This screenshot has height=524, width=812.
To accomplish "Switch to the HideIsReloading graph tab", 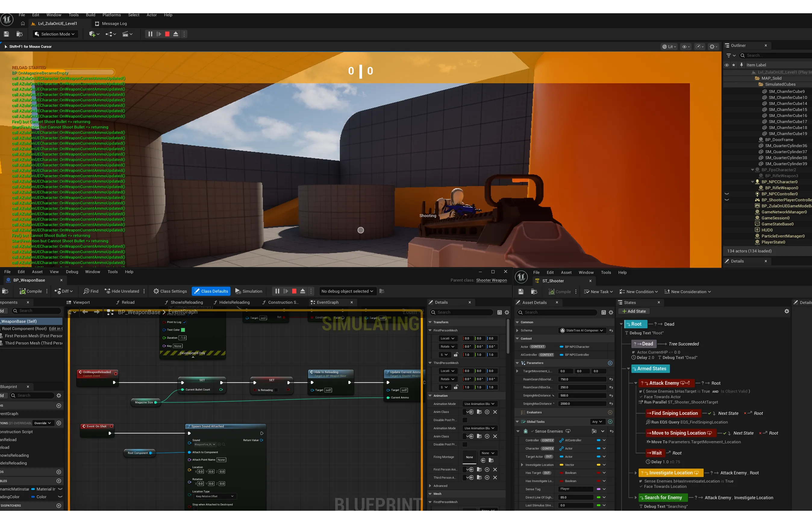I will (231, 303).
